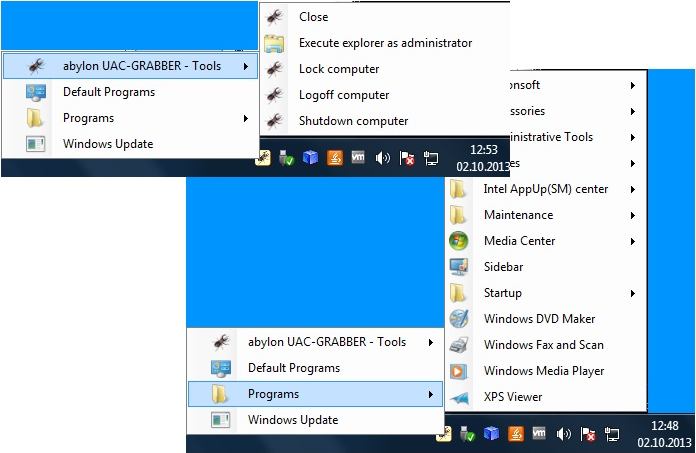The width and height of the screenshot is (696, 453).
Task: Click the Sidebar monitor icon
Action: point(459,267)
